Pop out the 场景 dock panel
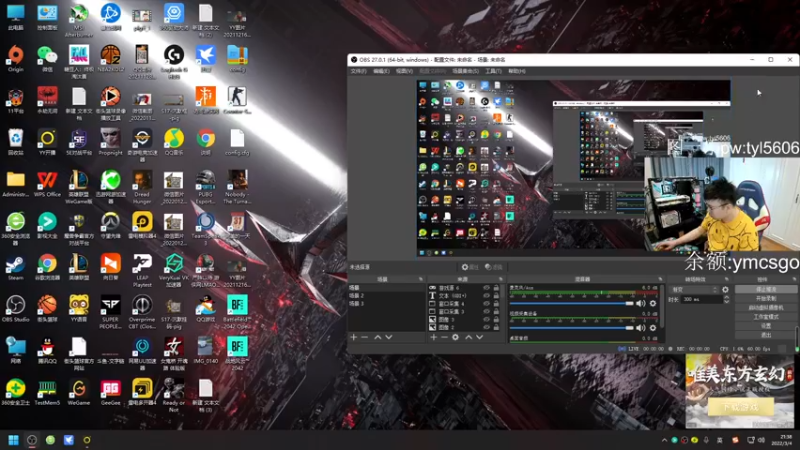800x450 pixels. [x=420, y=279]
